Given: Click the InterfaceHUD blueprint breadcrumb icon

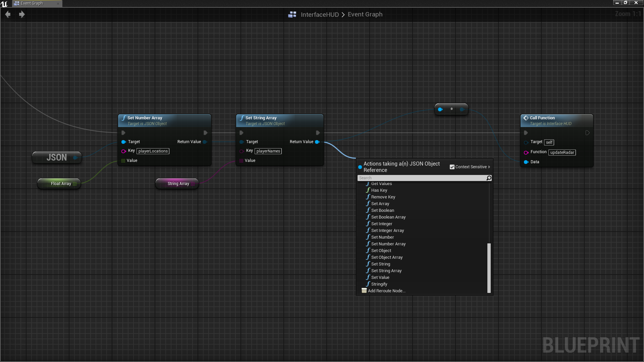Looking at the screenshot, I should pyautogui.click(x=292, y=14).
